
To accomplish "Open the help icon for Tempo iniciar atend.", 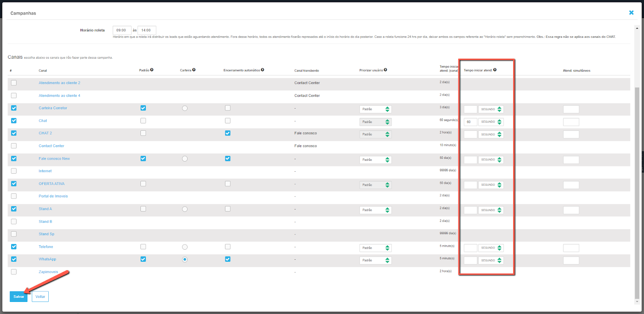I will point(495,70).
